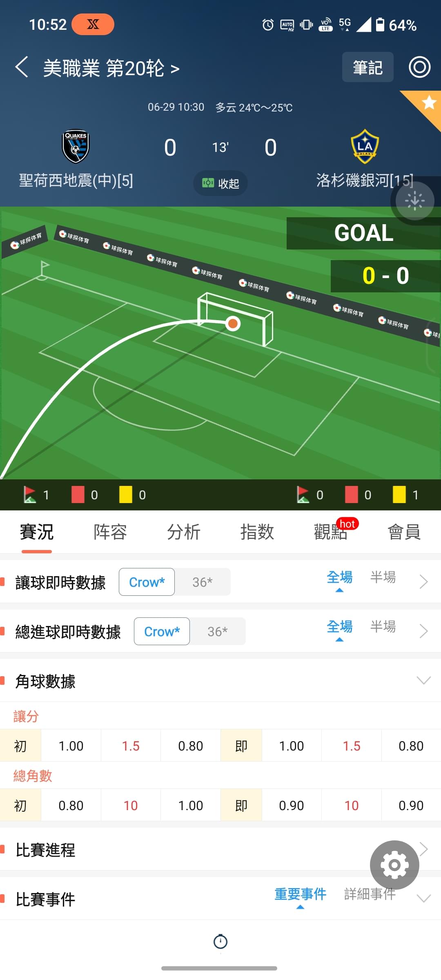Tap the back arrow icon
Screen dimensions: 441x980
click(22, 67)
